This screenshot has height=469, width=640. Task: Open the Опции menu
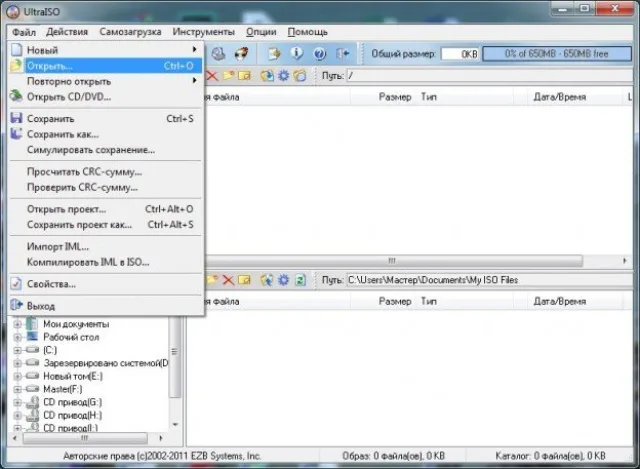pos(261,32)
